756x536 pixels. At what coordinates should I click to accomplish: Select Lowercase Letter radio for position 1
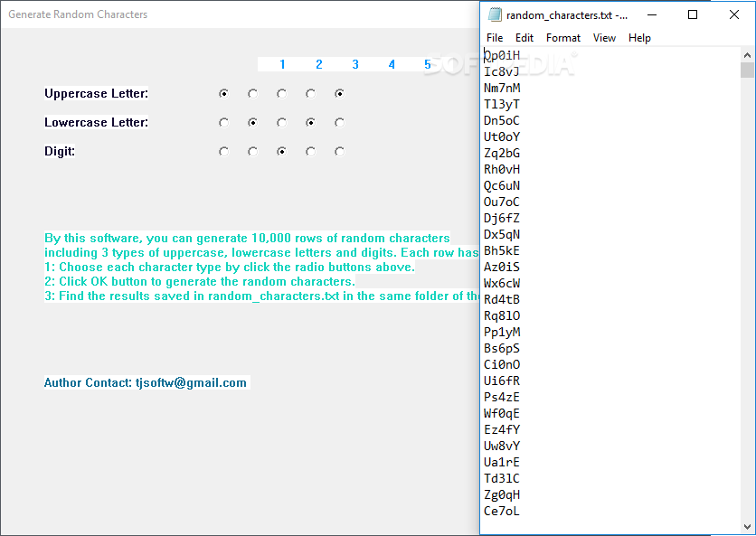[x=223, y=122]
